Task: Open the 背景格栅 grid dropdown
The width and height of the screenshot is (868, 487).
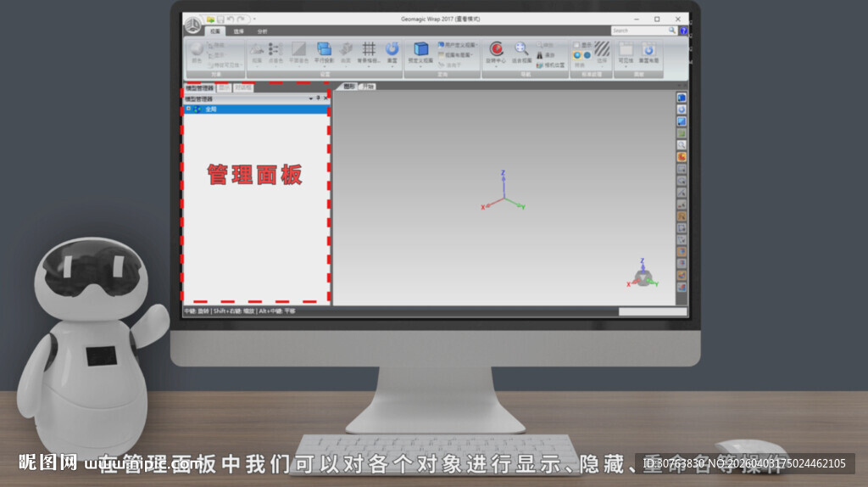Action: click(369, 66)
